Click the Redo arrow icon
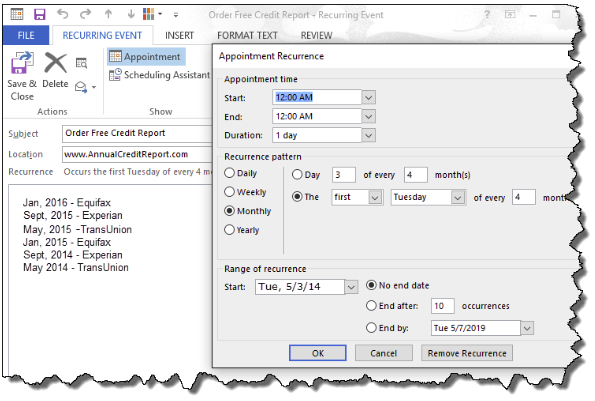The width and height of the screenshot is (595, 401). 85,14
